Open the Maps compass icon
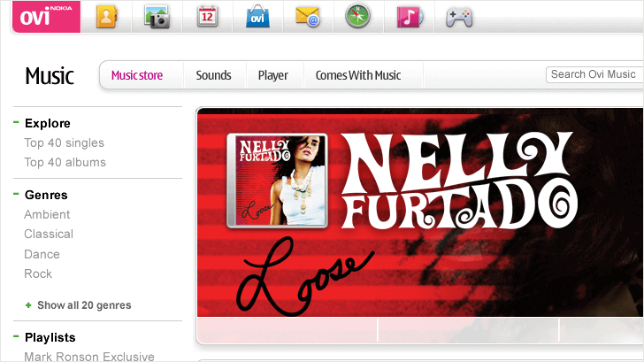Viewport: 644px width, 362px height. (357, 17)
